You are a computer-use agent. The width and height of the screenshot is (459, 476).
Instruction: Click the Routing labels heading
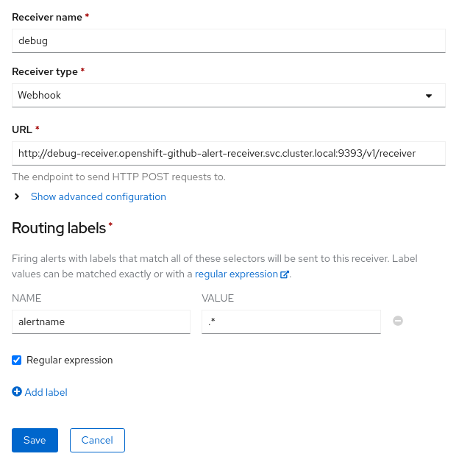pyautogui.click(x=59, y=228)
